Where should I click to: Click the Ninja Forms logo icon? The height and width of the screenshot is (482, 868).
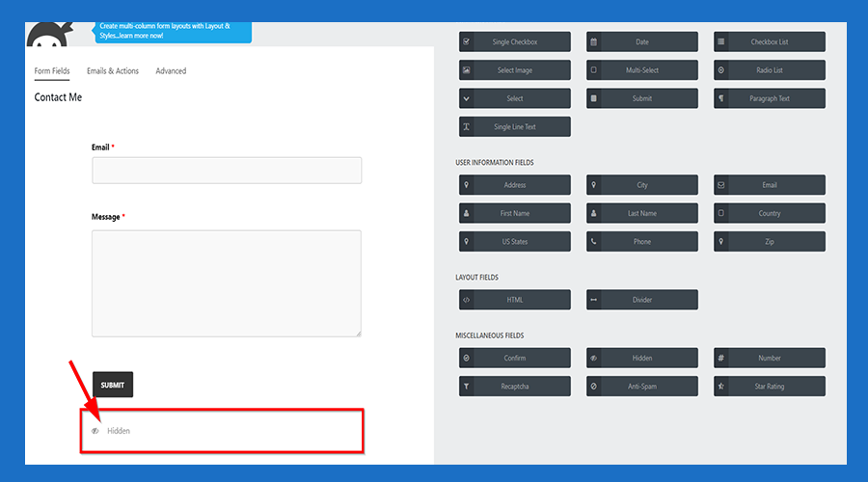click(44, 36)
